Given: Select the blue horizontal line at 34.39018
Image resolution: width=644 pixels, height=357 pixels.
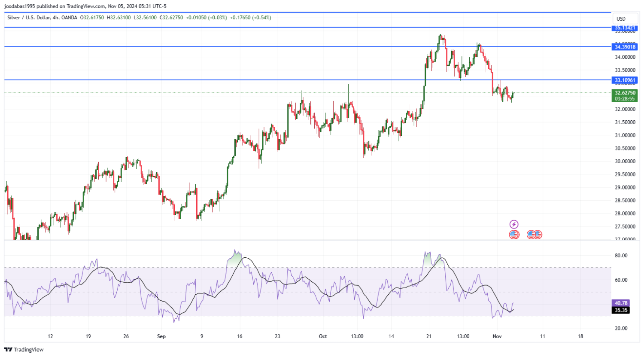Looking at the screenshot, I should [x=307, y=46].
